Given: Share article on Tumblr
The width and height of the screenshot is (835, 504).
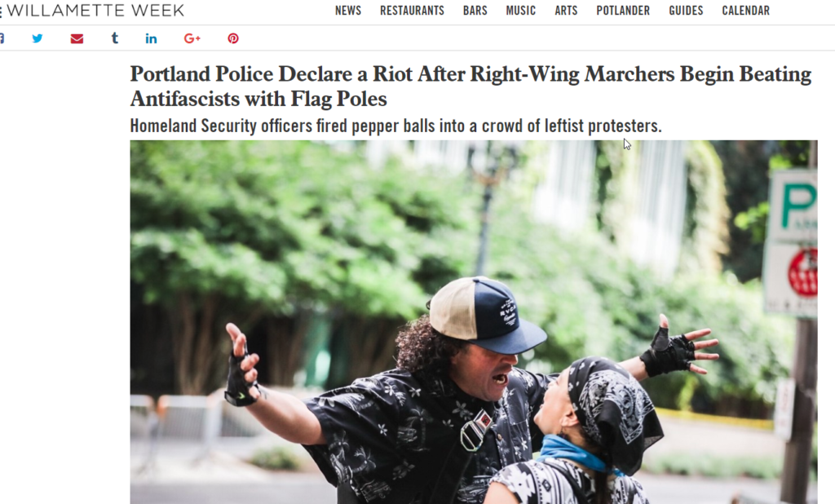Looking at the screenshot, I should coord(114,38).
